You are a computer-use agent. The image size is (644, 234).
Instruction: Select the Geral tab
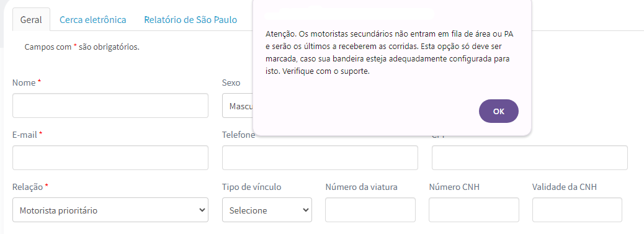point(31,19)
